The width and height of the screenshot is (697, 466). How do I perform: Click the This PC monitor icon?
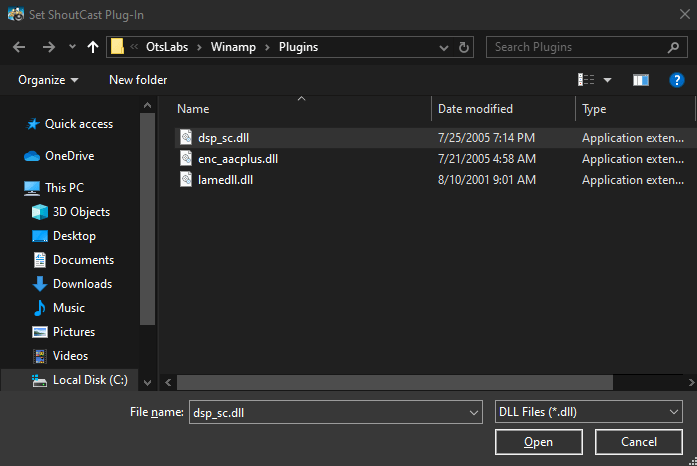click(x=32, y=188)
